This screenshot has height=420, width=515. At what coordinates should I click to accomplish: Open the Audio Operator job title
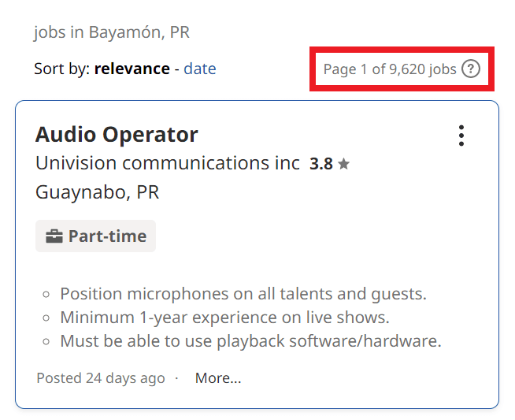click(x=117, y=135)
